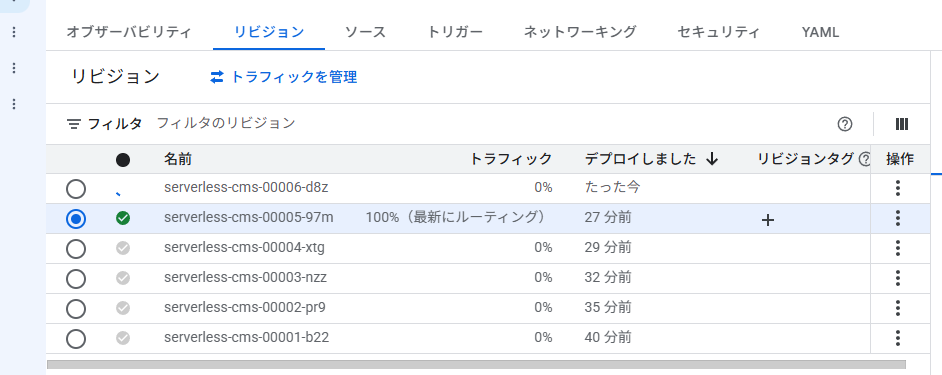Viewport: 942px width, 375px height.
Task: Select radio button for serverless-cms-00004-xtg
Action: (x=76, y=249)
